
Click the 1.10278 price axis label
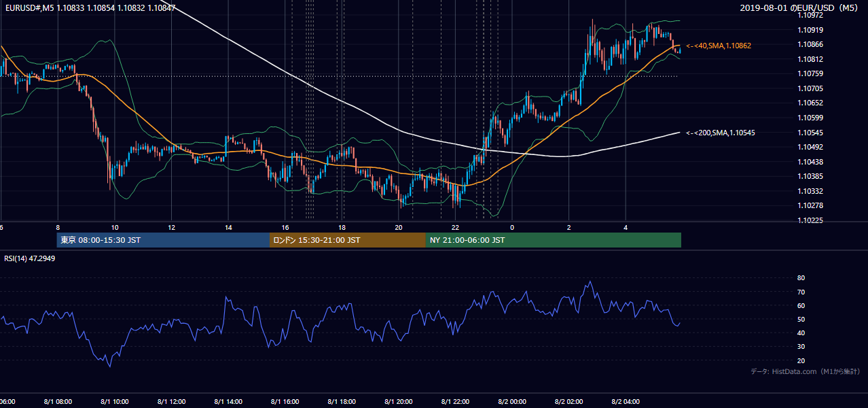[810, 205]
